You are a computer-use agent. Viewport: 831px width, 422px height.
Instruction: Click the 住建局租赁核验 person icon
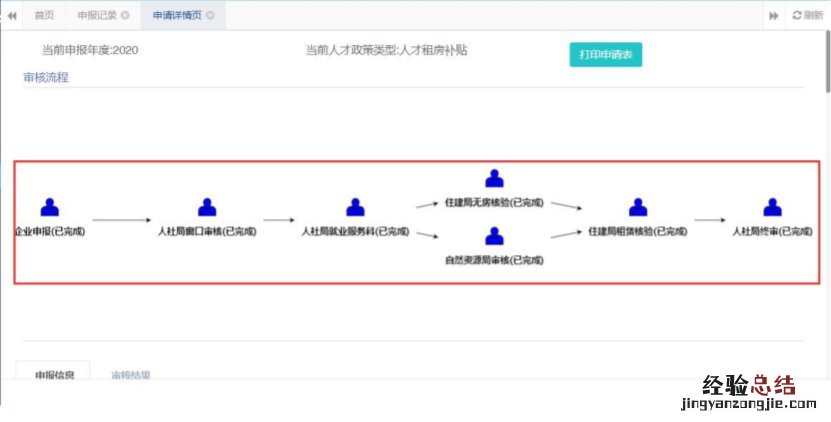pos(638,207)
